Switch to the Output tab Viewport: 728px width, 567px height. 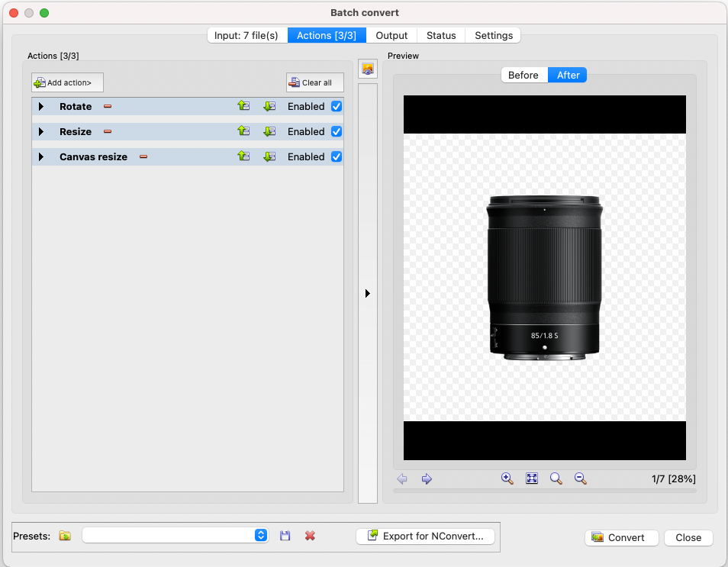(391, 35)
